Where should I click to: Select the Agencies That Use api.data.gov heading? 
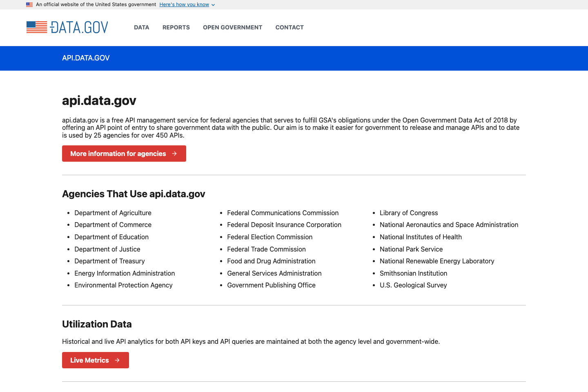(134, 194)
